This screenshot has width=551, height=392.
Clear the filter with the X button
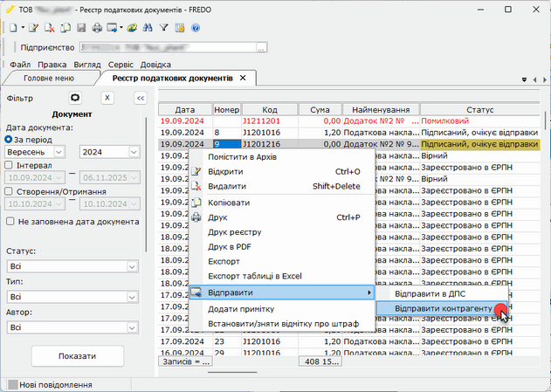(x=107, y=98)
